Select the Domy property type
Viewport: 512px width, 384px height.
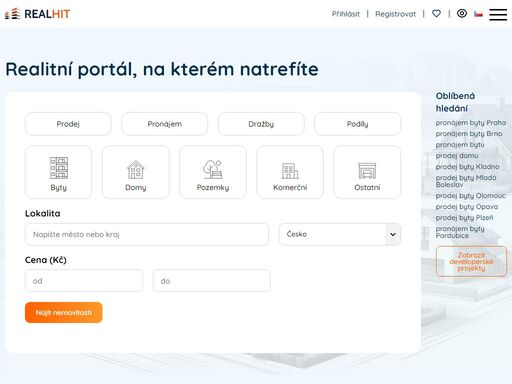[x=136, y=172]
